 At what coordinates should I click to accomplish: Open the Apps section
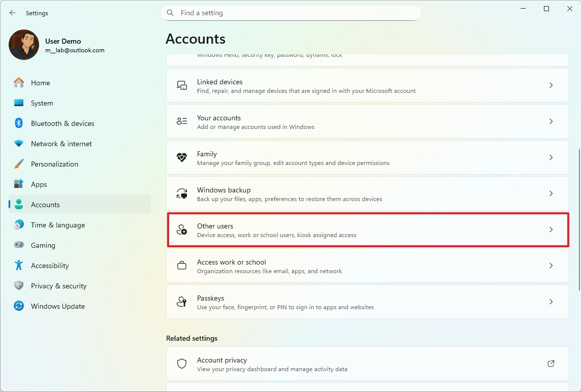[80, 184]
